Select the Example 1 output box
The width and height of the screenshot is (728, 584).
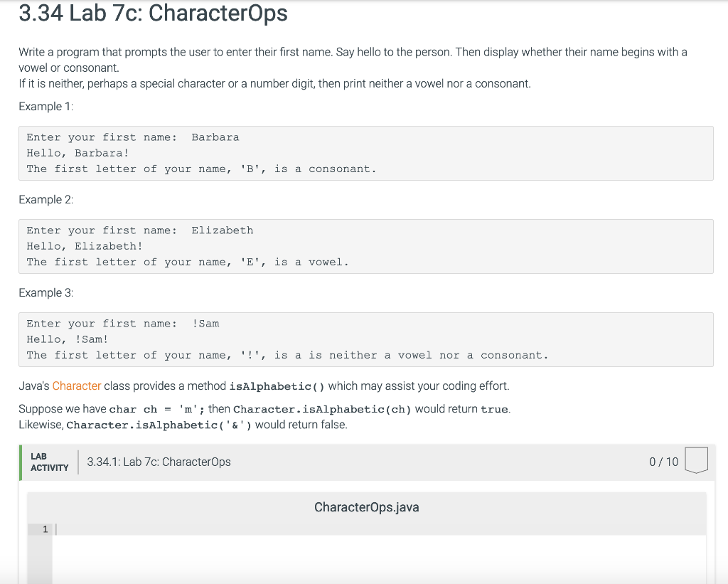pyautogui.click(x=366, y=152)
